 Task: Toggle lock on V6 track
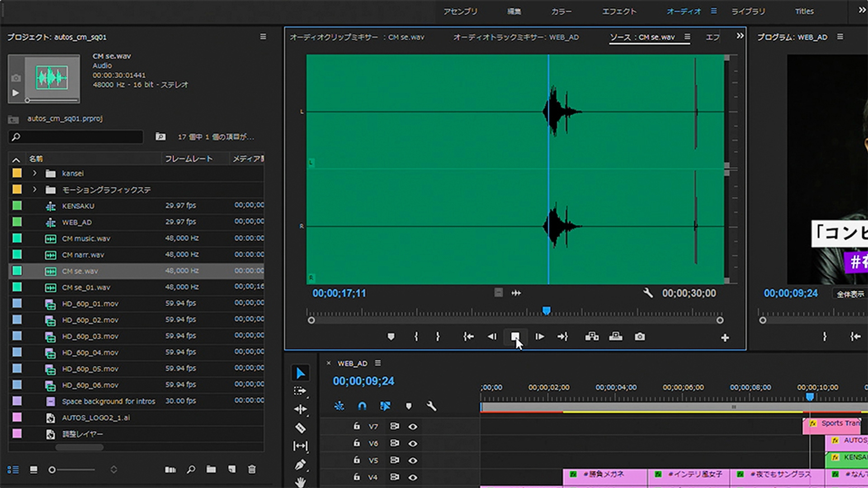(357, 443)
